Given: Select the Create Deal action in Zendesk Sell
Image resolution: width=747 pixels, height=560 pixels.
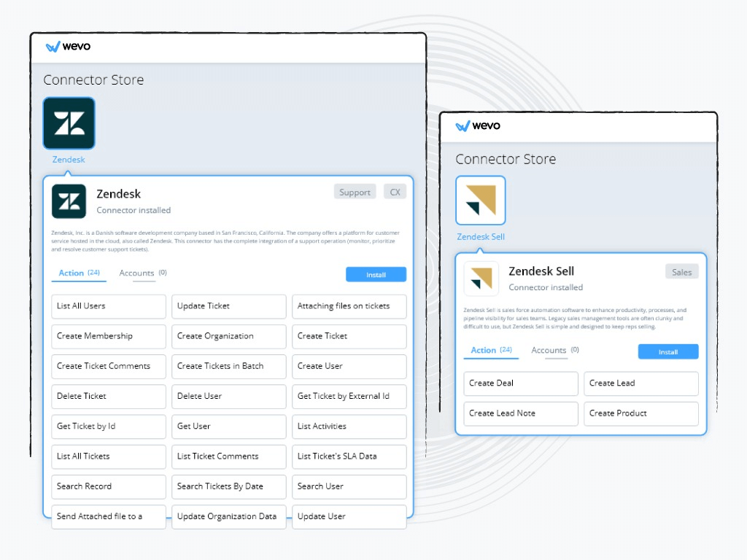Looking at the screenshot, I should click(x=520, y=384).
